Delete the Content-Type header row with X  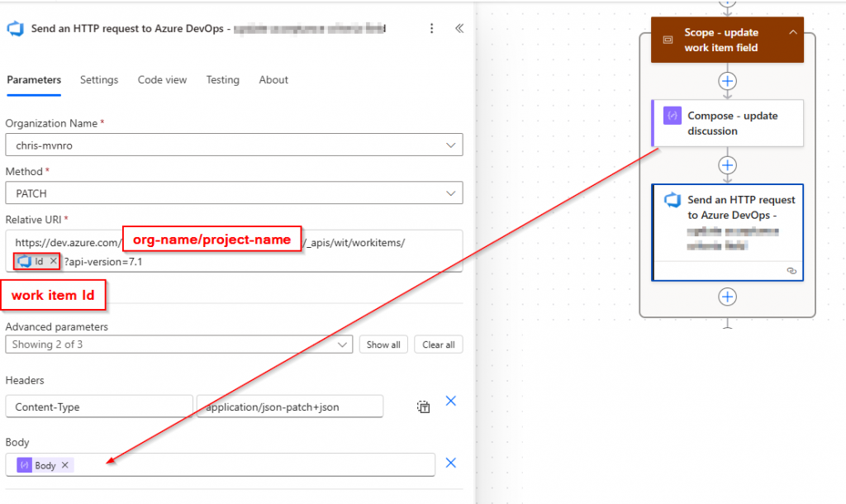pos(451,401)
